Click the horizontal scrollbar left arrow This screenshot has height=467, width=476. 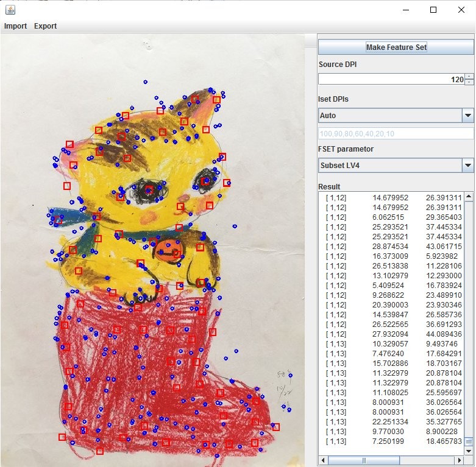pos(322,460)
